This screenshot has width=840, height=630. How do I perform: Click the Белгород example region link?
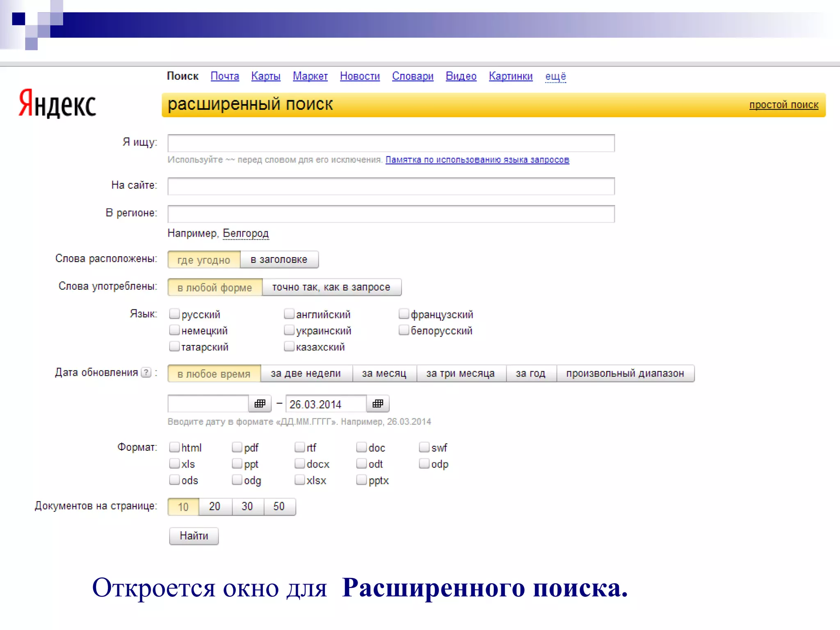[x=246, y=233]
